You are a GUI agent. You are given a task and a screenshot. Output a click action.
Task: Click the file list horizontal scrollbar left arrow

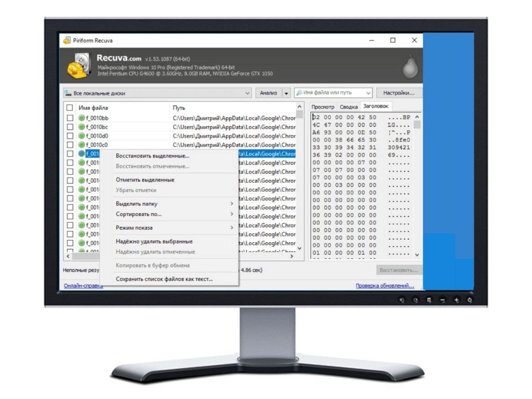[x=68, y=256]
